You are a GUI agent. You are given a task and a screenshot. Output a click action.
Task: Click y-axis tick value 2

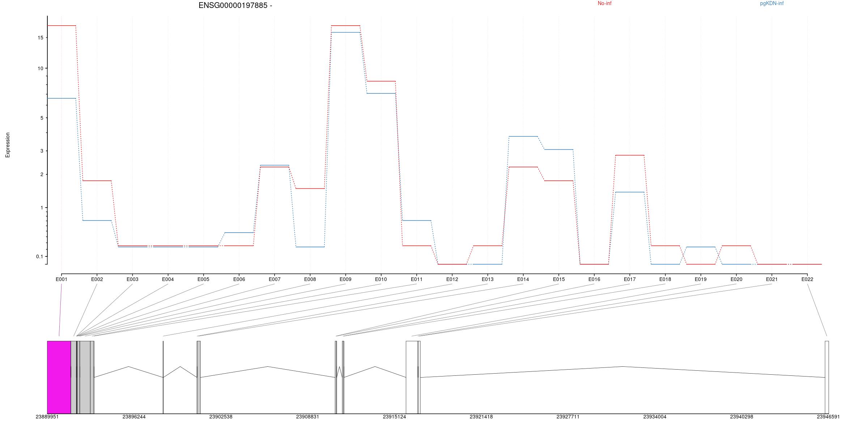42,174
